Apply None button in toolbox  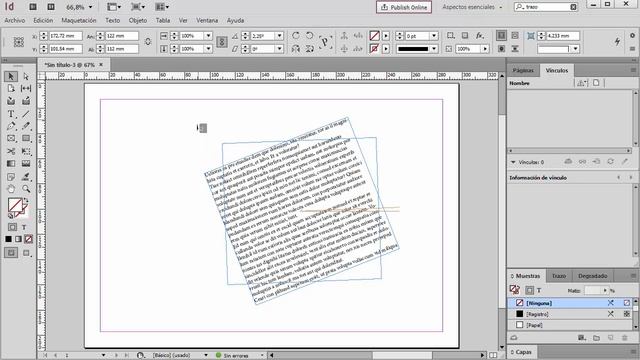pyautogui.click(x=28, y=239)
